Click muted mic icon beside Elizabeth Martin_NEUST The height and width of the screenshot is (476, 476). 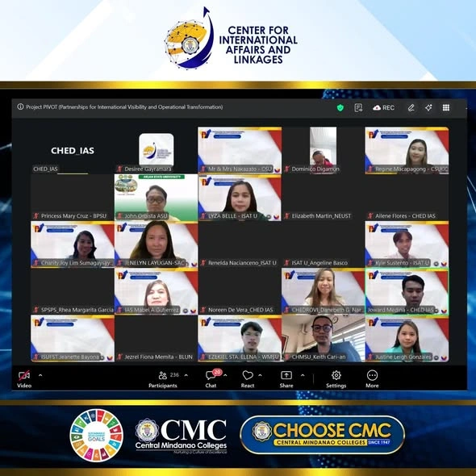[287, 216]
